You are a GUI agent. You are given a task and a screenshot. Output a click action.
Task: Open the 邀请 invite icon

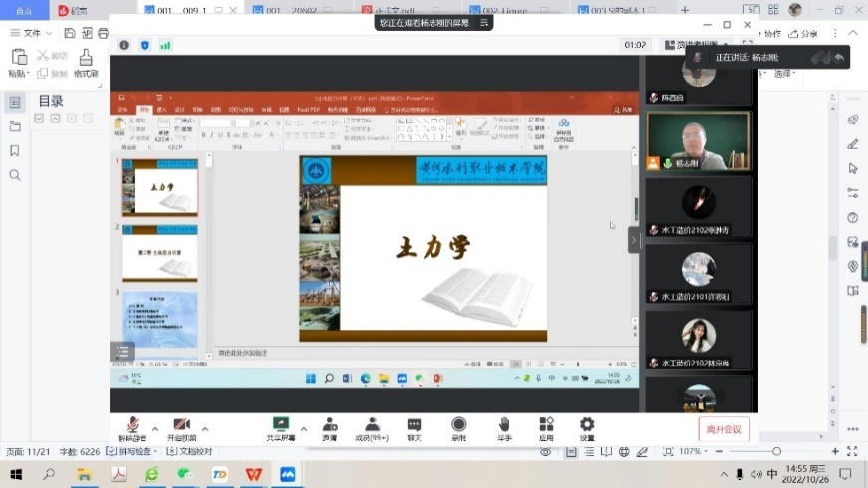pyautogui.click(x=329, y=425)
